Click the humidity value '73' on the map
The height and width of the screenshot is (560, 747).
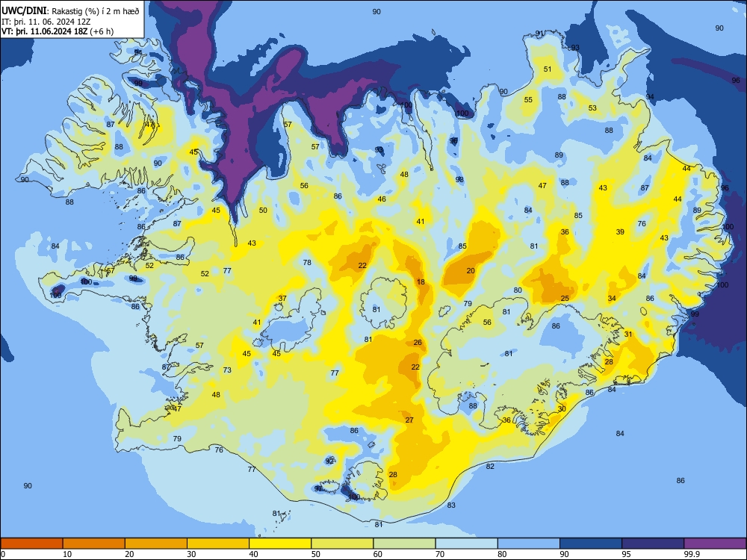click(227, 370)
